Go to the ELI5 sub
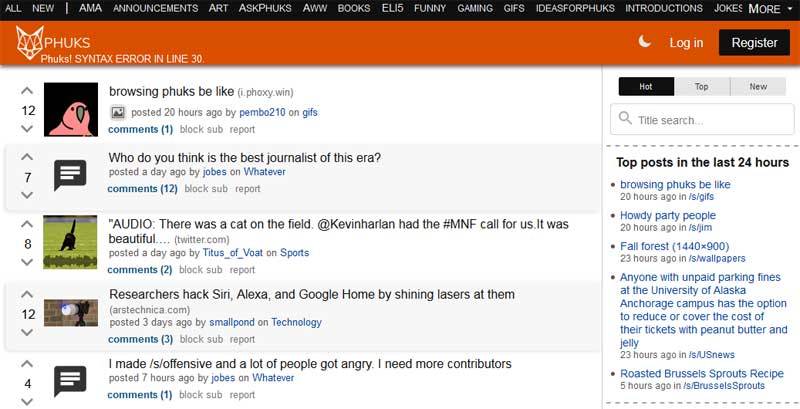 tap(392, 8)
